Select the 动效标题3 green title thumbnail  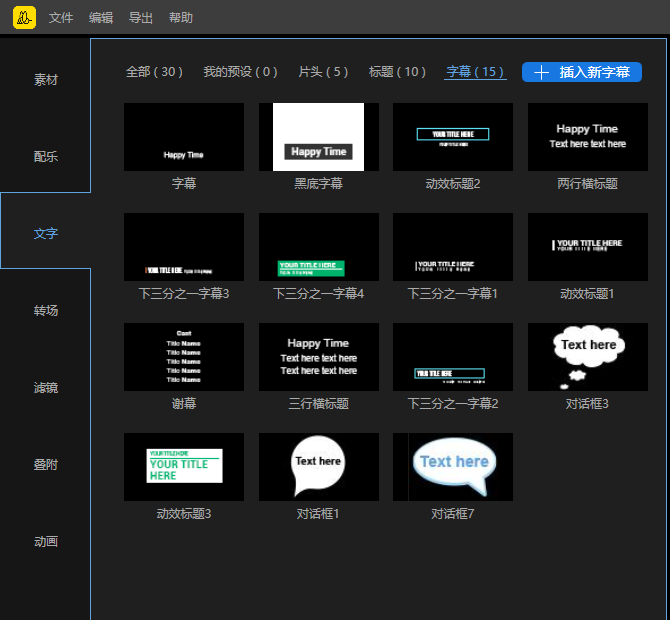184,467
